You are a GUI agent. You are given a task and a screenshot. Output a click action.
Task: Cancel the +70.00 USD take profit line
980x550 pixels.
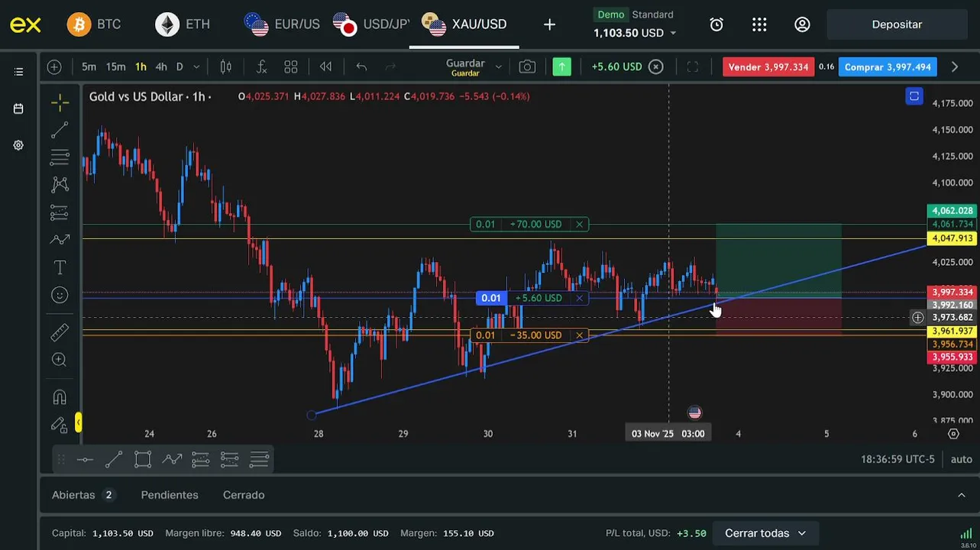(x=580, y=224)
